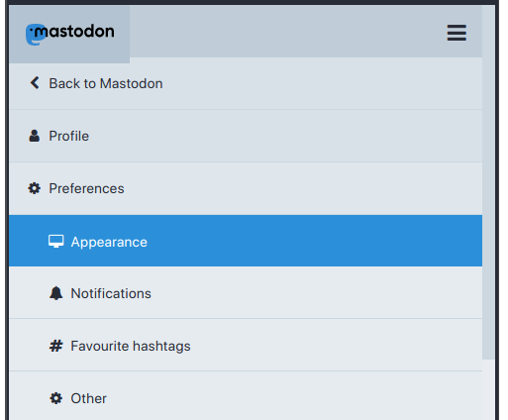Click the Appearance monitor icon
This screenshot has width=508, height=420.
click(56, 242)
